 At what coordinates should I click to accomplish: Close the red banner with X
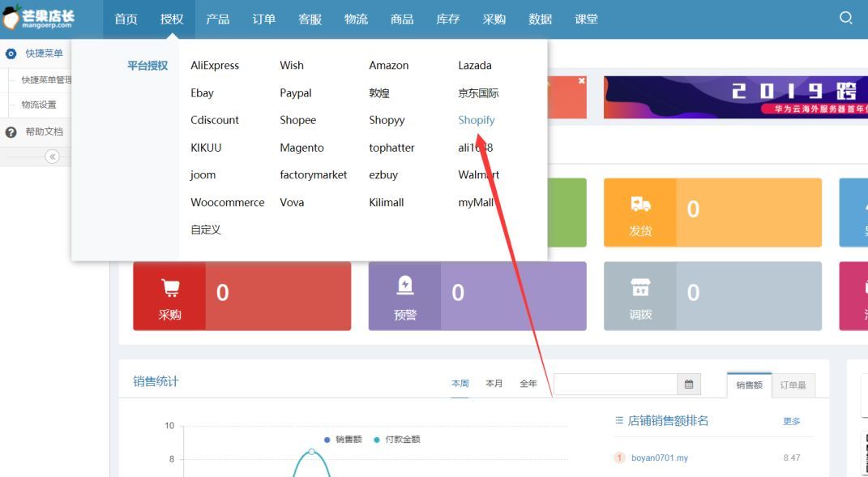click(x=581, y=81)
